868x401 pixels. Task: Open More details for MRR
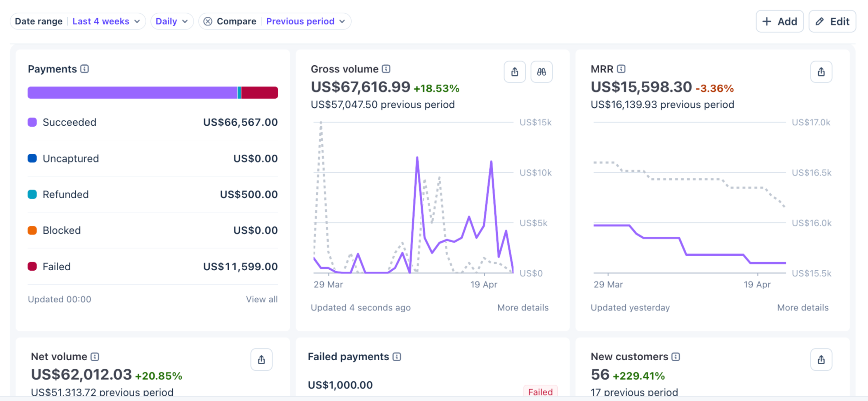coord(803,308)
